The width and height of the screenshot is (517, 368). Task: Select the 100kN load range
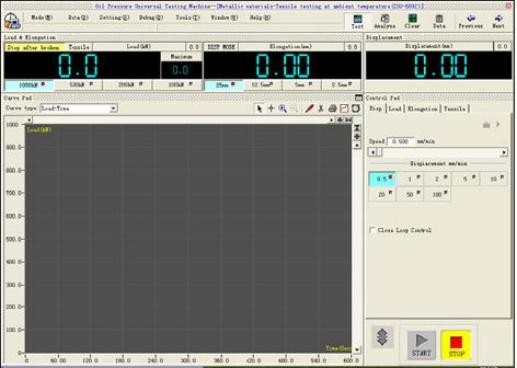point(177,85)
